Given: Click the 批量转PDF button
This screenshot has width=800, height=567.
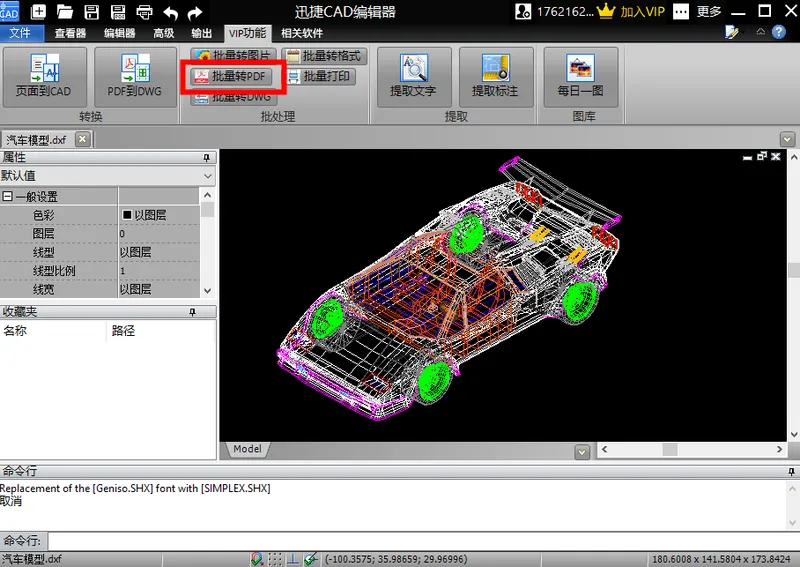Looking at the screenshot, I should [232, 77].
